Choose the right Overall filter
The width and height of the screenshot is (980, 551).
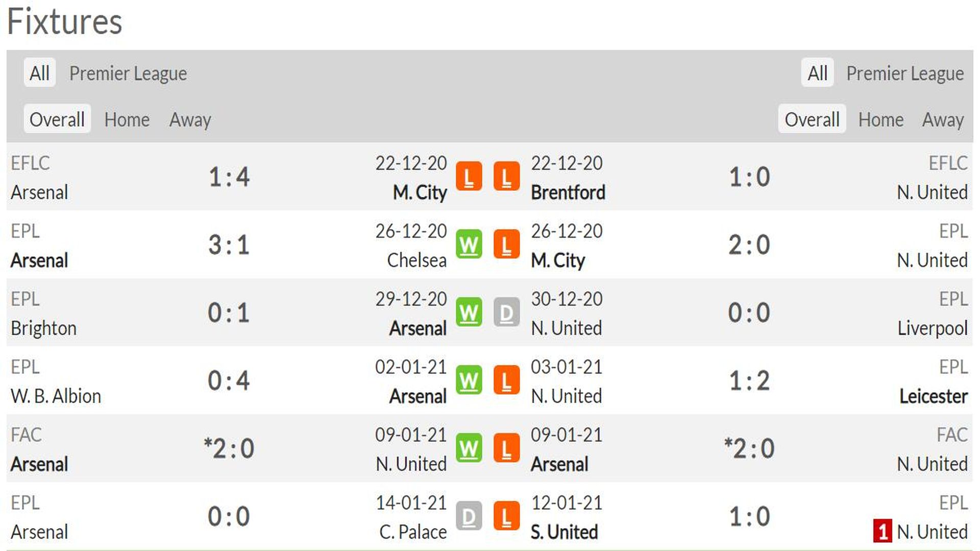tap(812, 119)
